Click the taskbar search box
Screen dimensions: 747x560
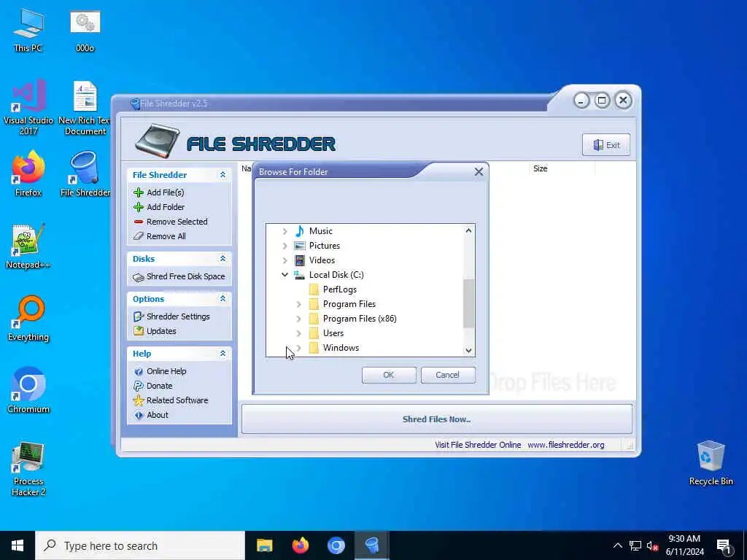140,545
